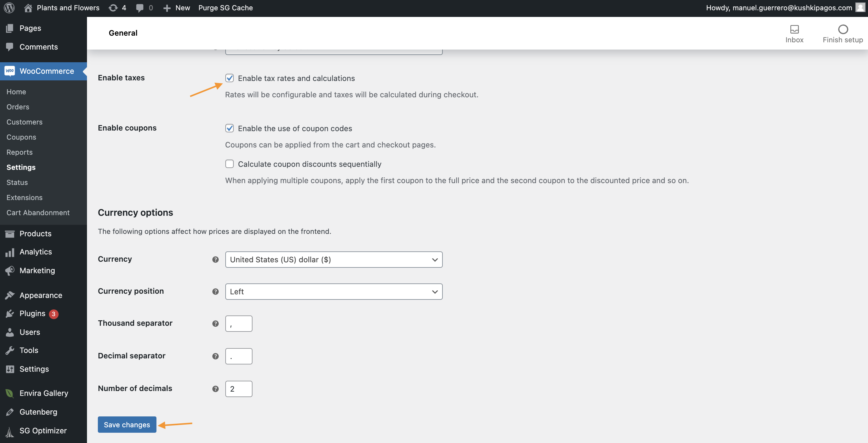868x443 pixels.
Task: Open the Products menu item
Action: pos(35,234)
